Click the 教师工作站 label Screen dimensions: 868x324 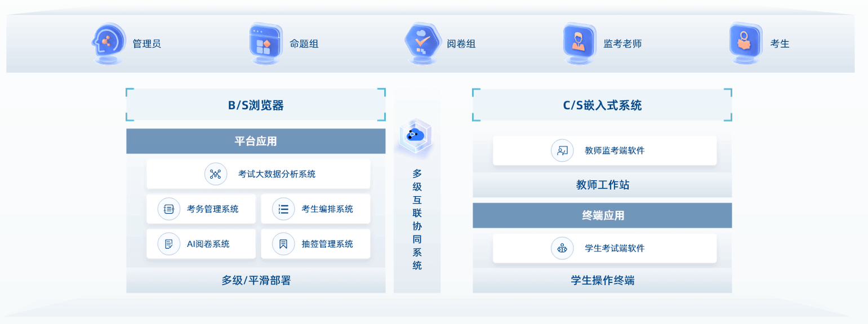[602, 185]
